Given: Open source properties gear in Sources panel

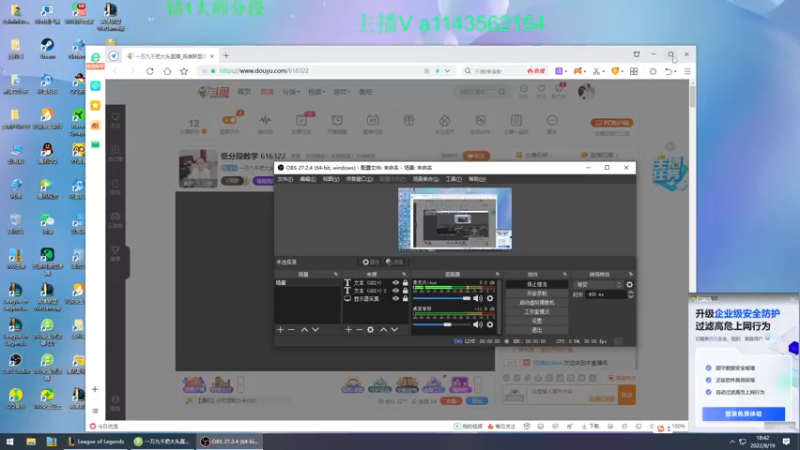Looking at the screenshot, I should click(x=370, y=330).
